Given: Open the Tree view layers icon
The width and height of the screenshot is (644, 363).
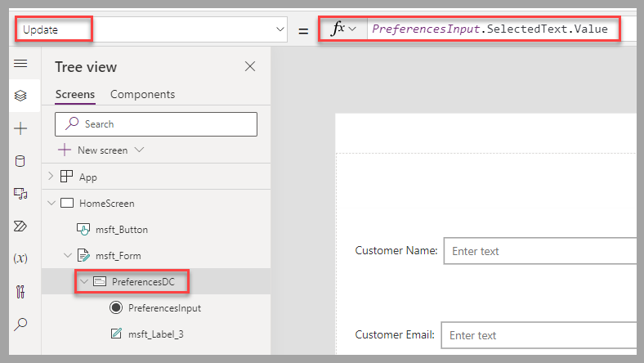Looking at the screenshot, I should (x=20, y=96).
